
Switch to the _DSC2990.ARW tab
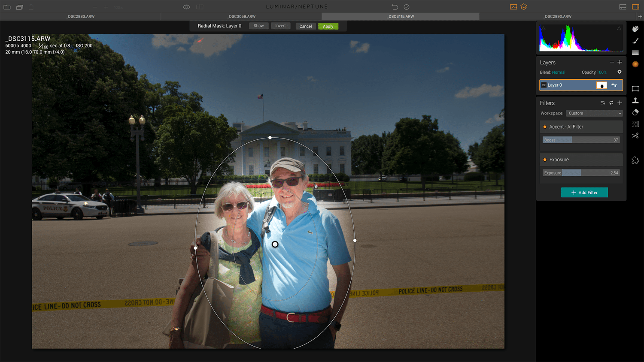coord(557,16)
